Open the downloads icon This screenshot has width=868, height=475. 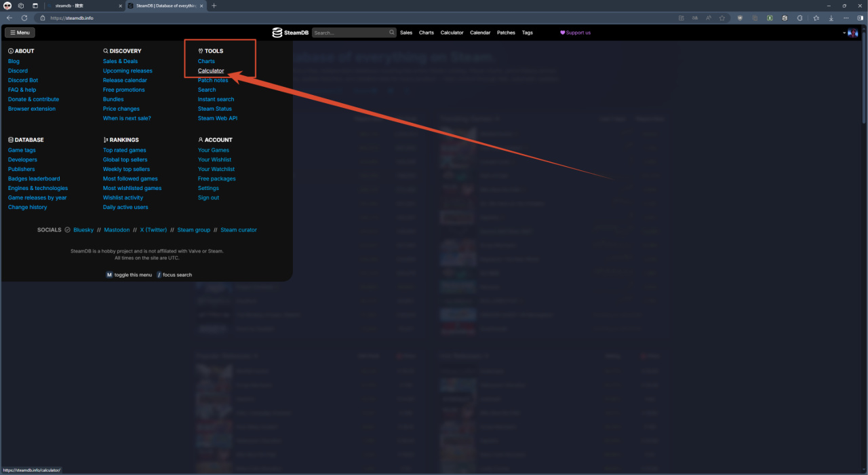coord(831,18)
